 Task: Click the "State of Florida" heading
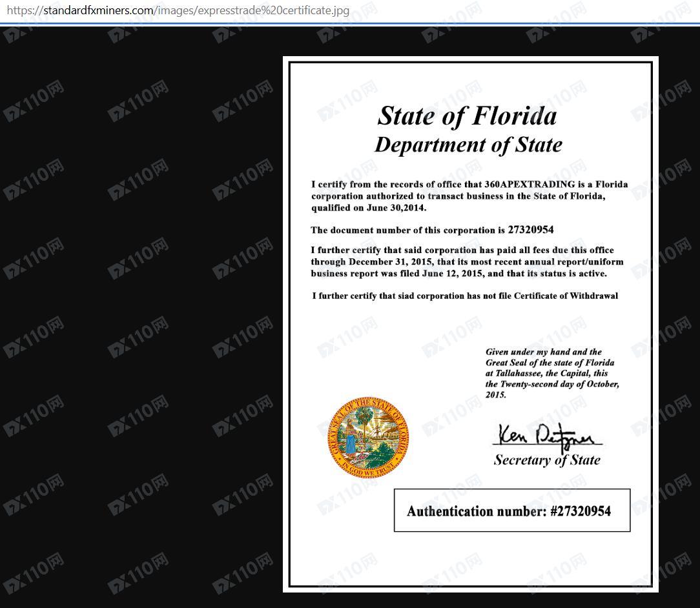(467, 116)
